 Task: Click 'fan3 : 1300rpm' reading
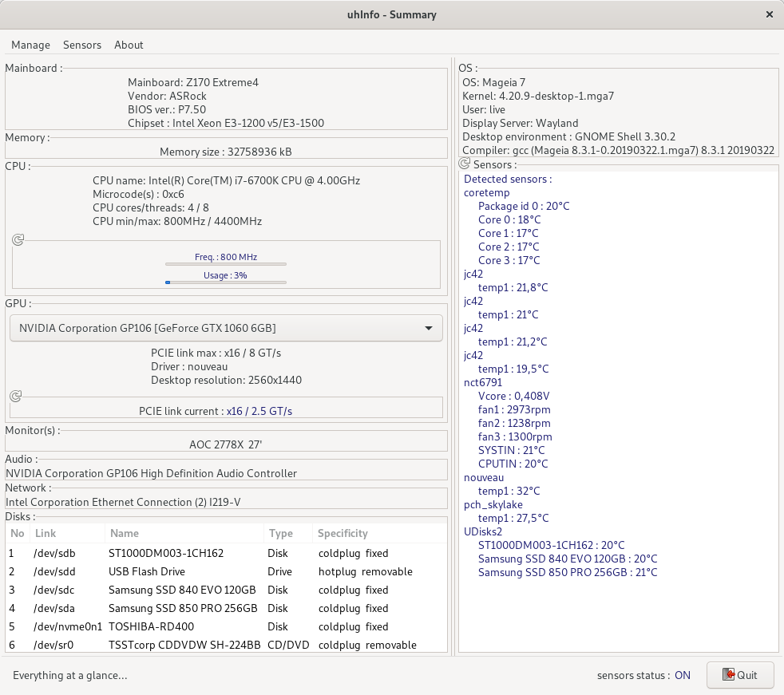pos(515,436)
